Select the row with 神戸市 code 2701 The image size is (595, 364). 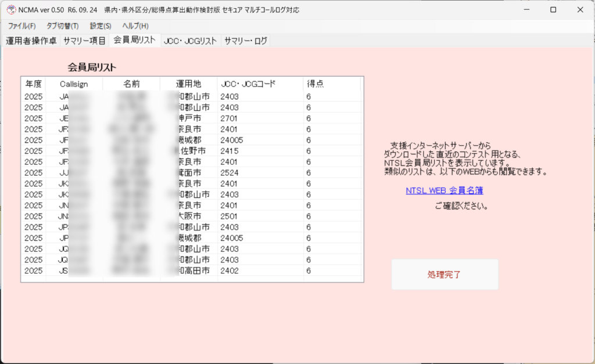[x=192, y=118]
